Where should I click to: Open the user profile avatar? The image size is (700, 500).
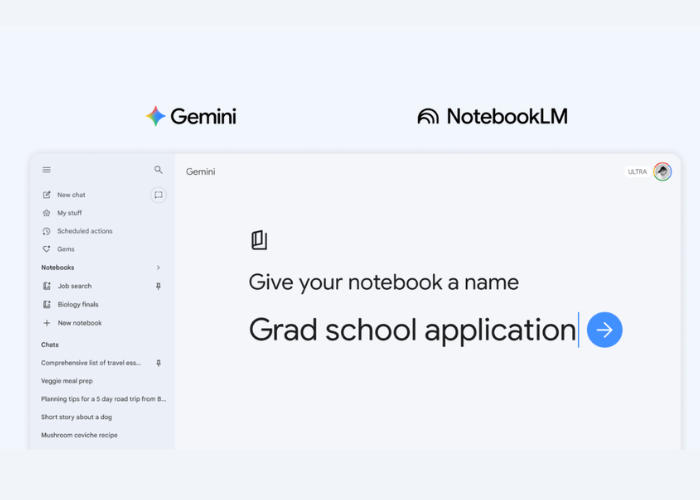coord(662,171)
